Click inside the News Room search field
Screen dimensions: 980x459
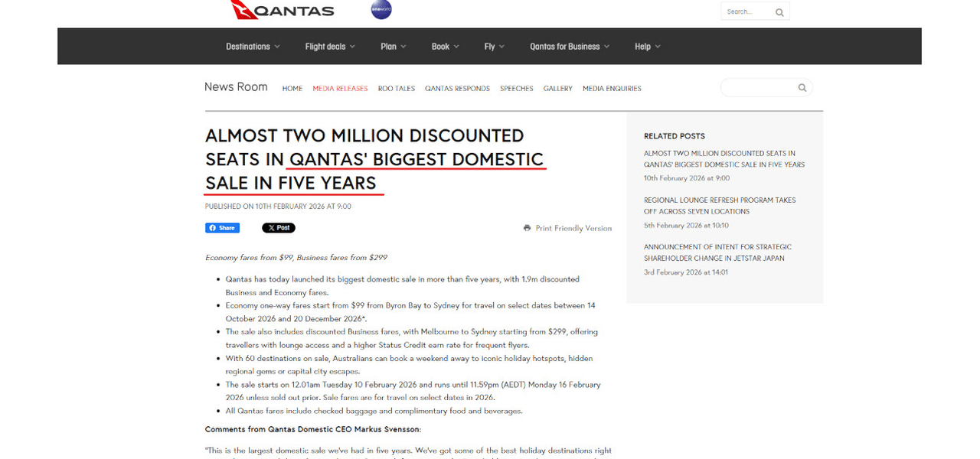click(758, 88)
